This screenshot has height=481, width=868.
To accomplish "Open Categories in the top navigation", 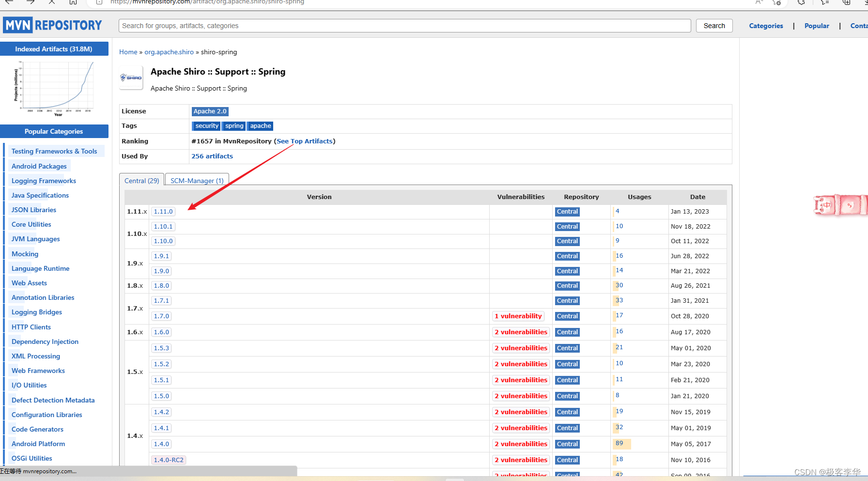I will click(x=766, y=26).
